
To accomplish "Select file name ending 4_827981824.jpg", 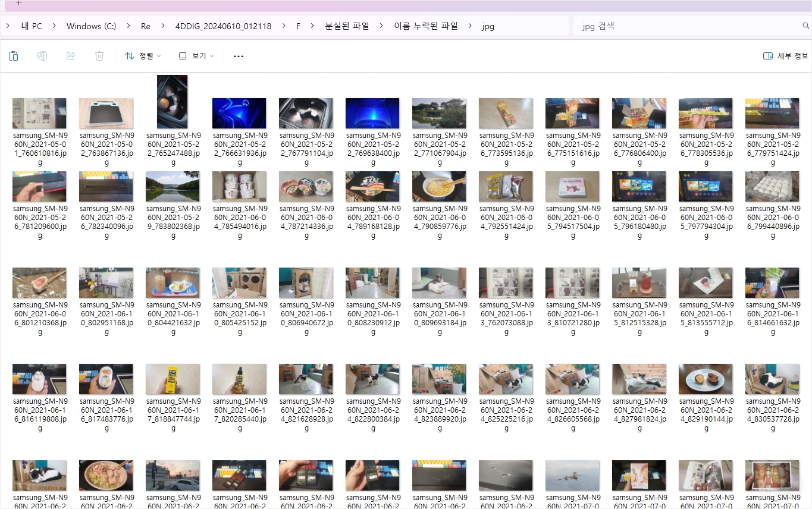I will (639, 414).
